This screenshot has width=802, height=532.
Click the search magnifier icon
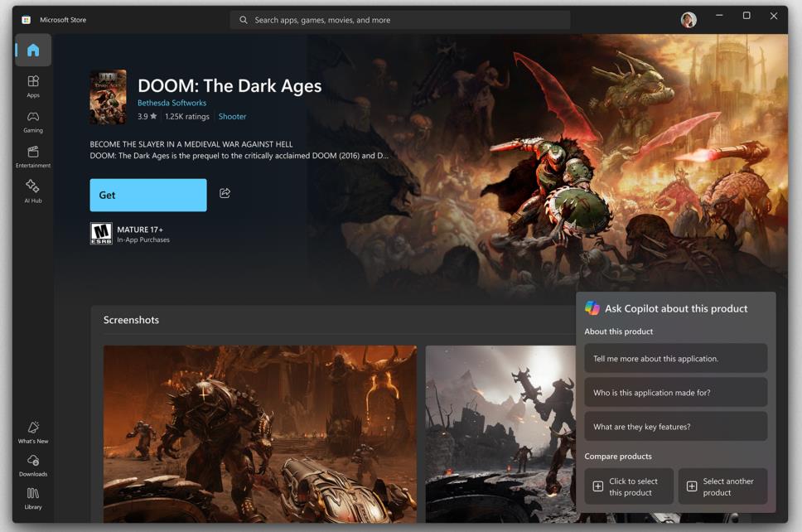pos(244,20)
